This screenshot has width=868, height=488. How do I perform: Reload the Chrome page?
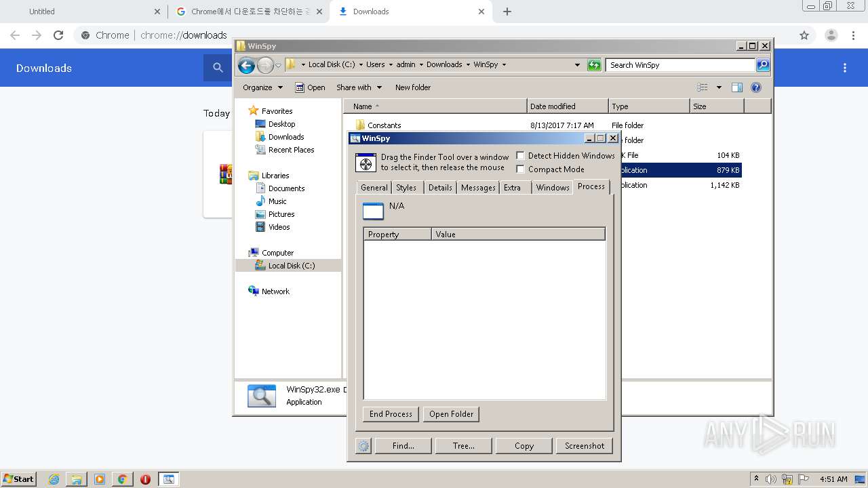(x=58, y=35)
